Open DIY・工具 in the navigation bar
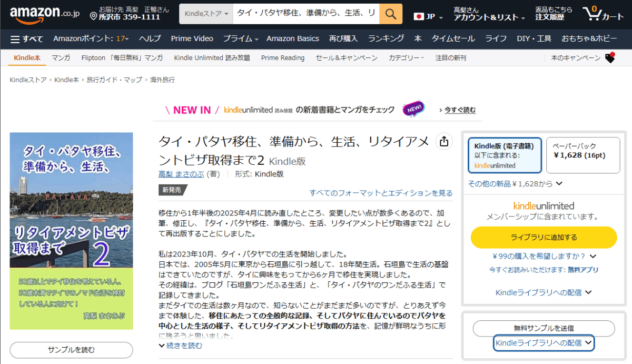The width and height of the screenshot is (632, 364). tap(534, 38)
